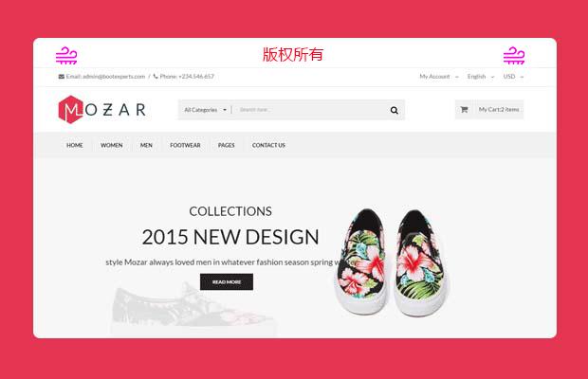Screen dimensions: 588x379
Task: Open the USD currency dropdown
Action: click(513, 77)
